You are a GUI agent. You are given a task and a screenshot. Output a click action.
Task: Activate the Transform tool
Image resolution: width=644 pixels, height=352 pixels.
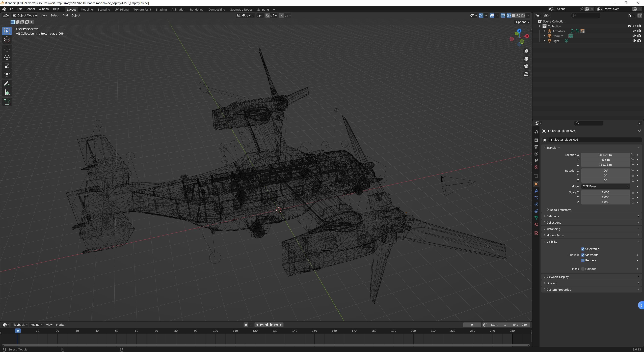point(7,74)
